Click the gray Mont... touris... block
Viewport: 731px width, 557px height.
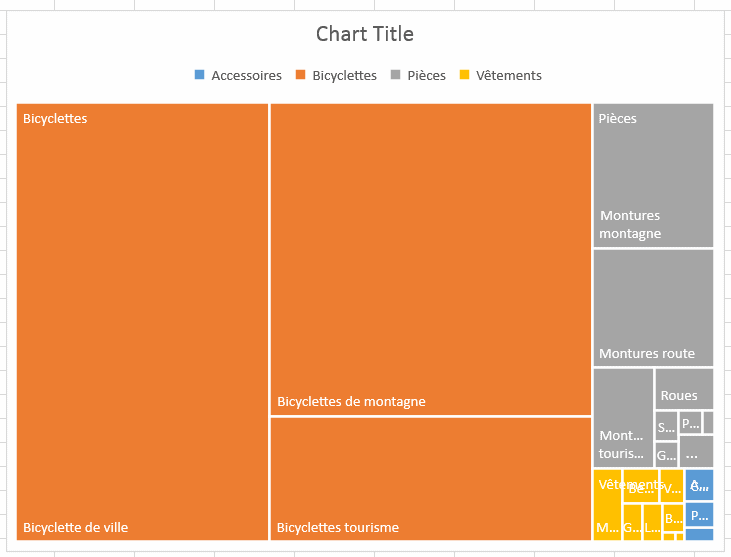pyautogui.click(x=623, y=417)
